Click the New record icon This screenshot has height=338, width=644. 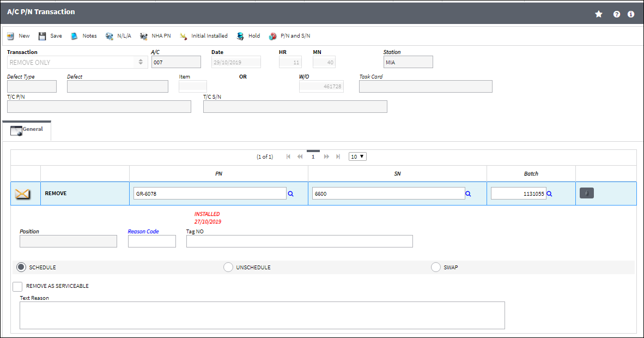click(x=11, y=36)
